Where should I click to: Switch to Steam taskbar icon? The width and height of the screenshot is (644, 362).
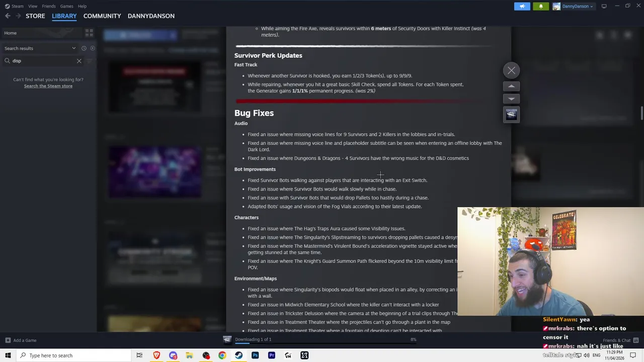click(x=238, y=355)
